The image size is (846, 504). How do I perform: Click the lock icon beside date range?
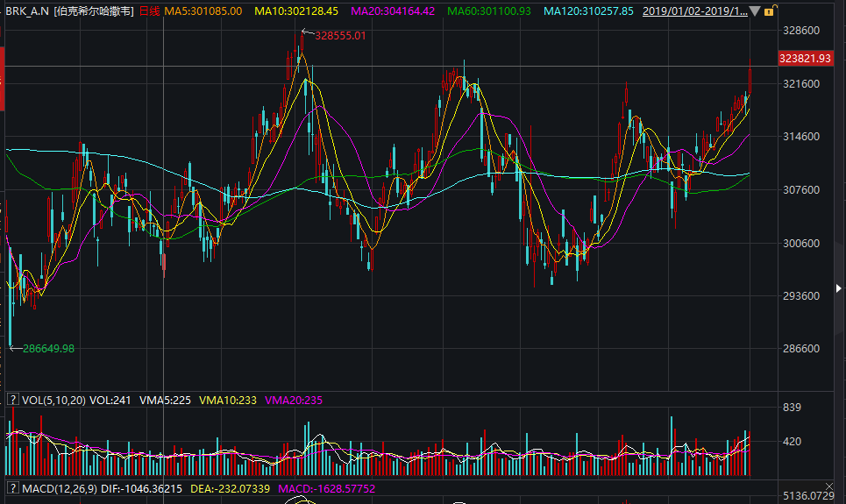(769, 11)
